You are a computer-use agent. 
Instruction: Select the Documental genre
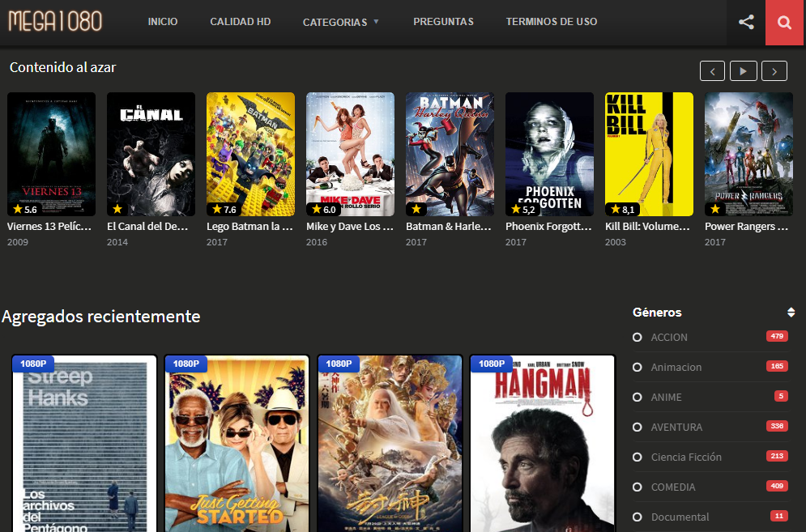pyautogui.click(x=680, y=517)
